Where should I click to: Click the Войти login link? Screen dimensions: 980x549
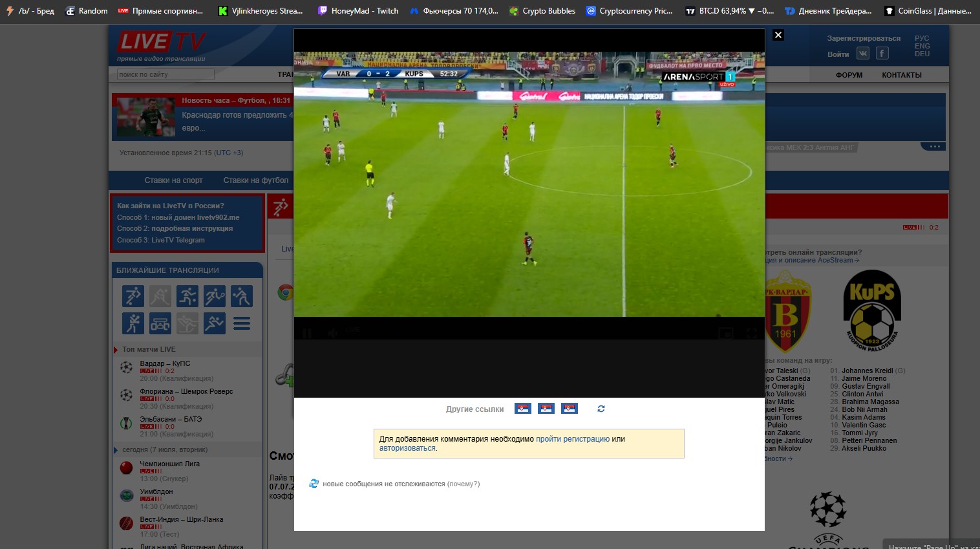tap(838, 54)
